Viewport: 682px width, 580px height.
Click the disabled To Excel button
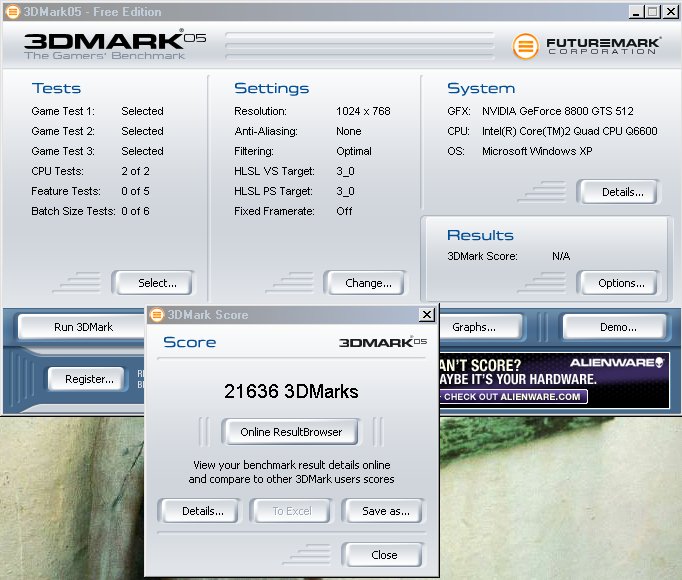point(291,511)
